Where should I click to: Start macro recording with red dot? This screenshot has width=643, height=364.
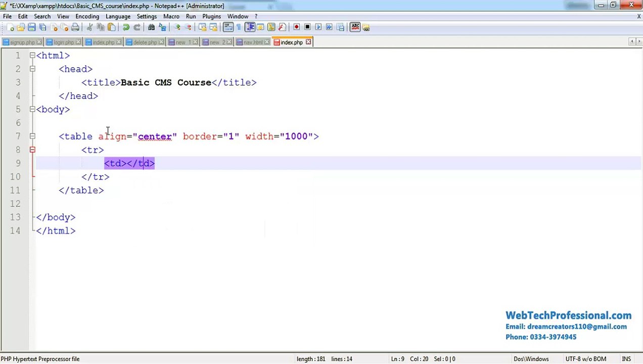(x=296, y=27)
